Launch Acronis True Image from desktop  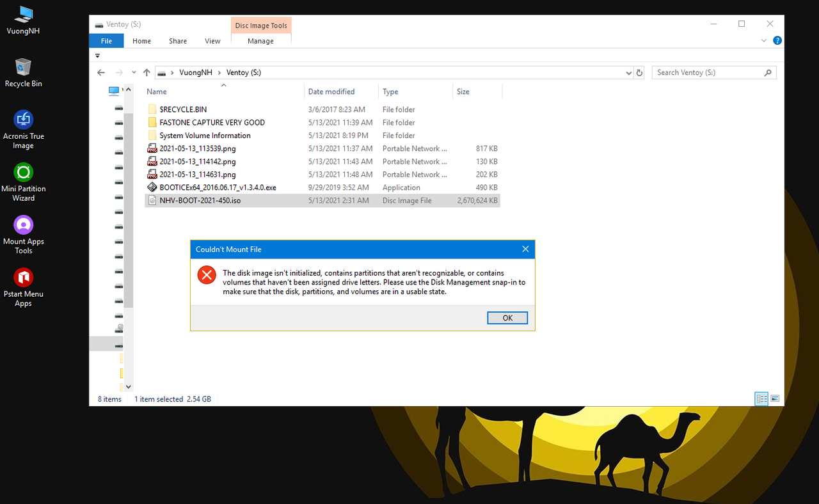click(23, 130)
